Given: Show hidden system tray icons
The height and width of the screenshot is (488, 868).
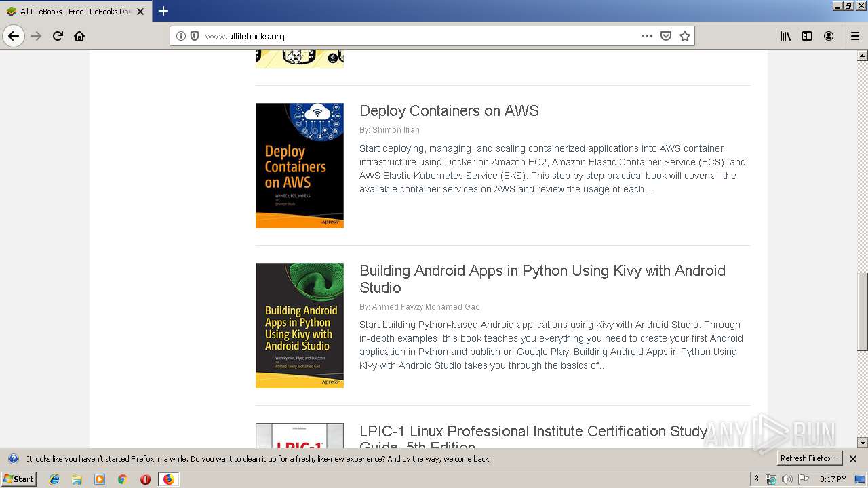Looking at the screenshot, I should tap(756, 479).
